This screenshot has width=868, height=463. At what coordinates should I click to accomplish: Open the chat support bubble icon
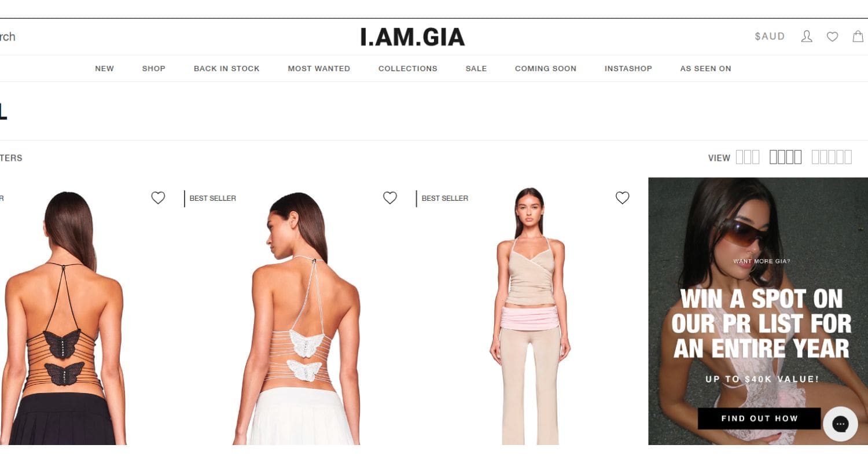(840, 424)
